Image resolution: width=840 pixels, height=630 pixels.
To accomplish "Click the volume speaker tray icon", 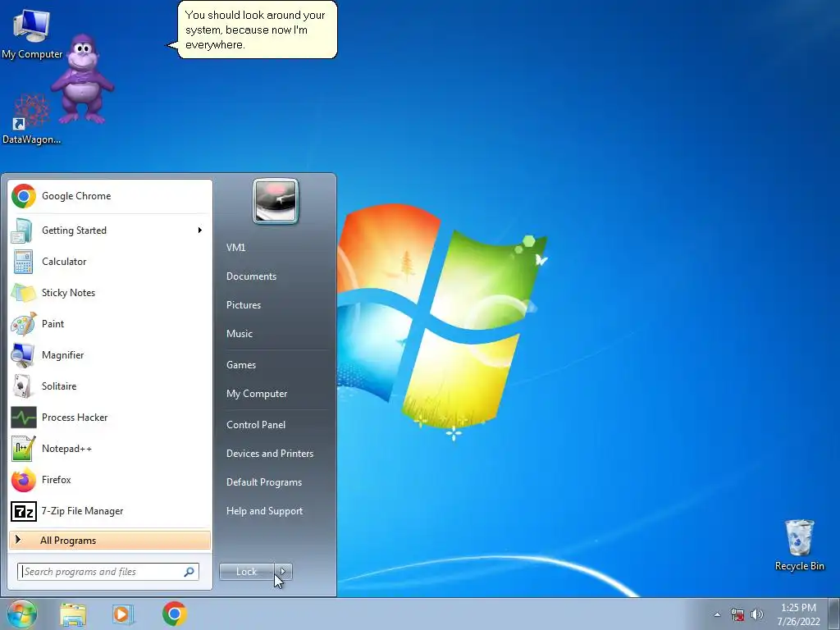I will click(756, 614).
